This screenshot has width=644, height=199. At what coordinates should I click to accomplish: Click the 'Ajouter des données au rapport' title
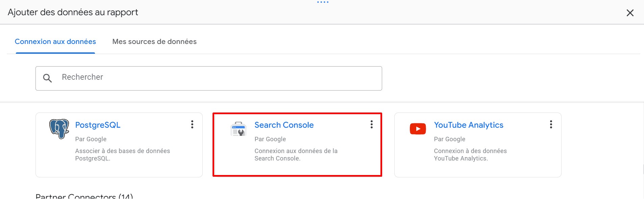73,13
